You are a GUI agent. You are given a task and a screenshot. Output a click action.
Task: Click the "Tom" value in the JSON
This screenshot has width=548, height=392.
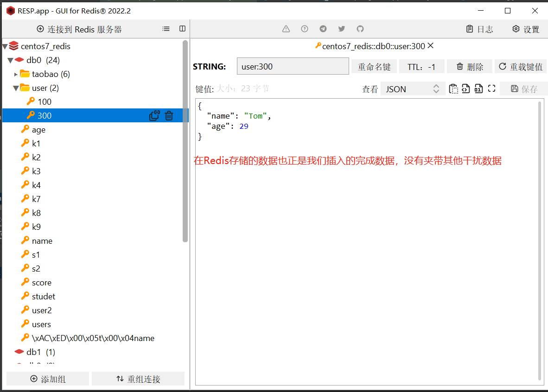coord(255,116)
